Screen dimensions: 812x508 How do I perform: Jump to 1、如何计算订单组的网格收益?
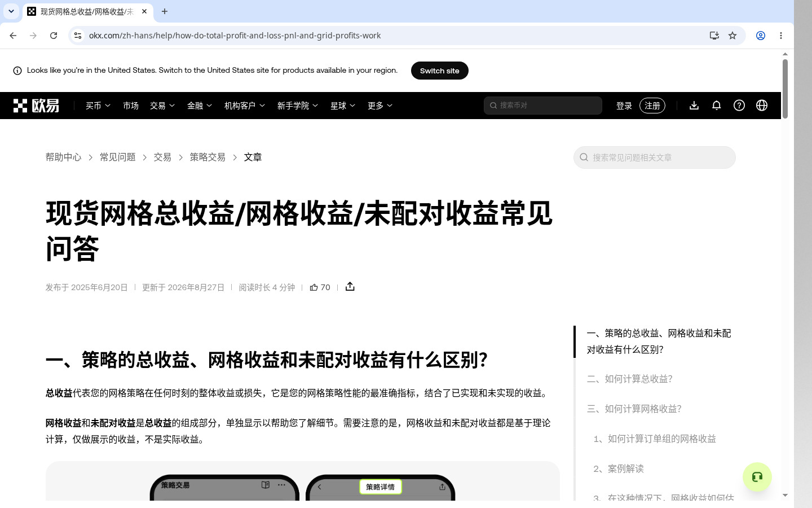tap(655, 439)
